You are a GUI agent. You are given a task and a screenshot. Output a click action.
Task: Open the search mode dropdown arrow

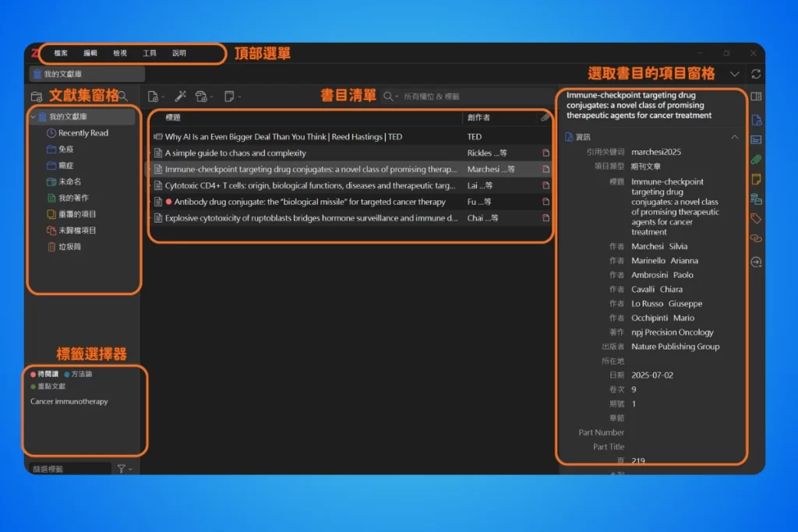(397, 97)
